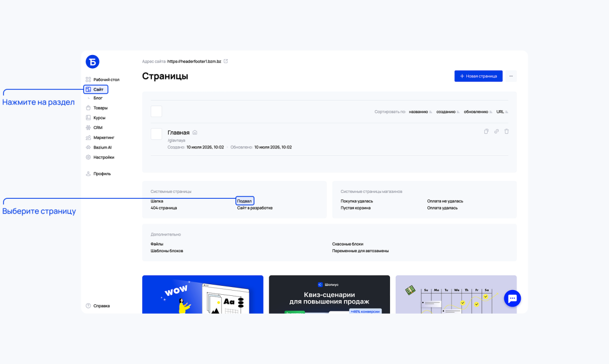Open the Квиз-сценарии promo banner
Screen dimensions: 609x364
click(329, 295)
